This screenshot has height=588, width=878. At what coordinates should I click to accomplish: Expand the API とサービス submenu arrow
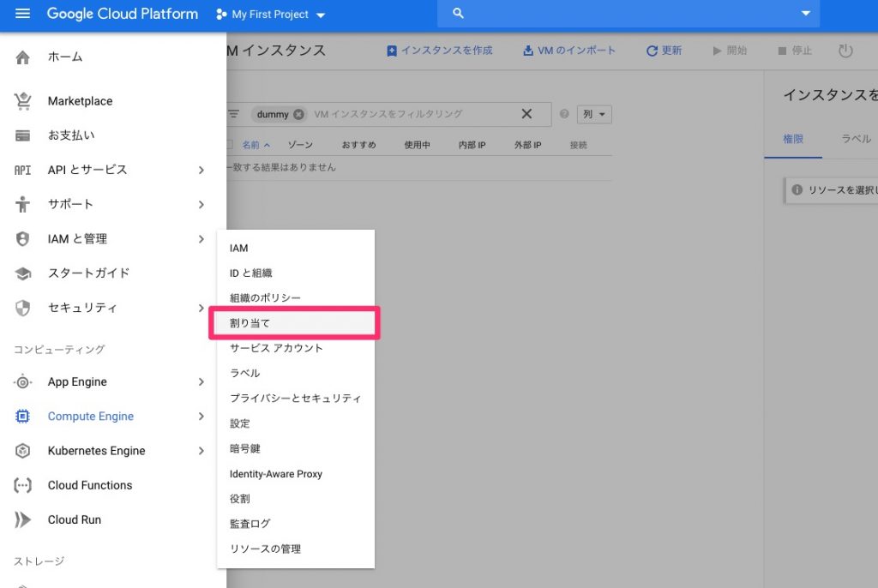tap(201, 170)
